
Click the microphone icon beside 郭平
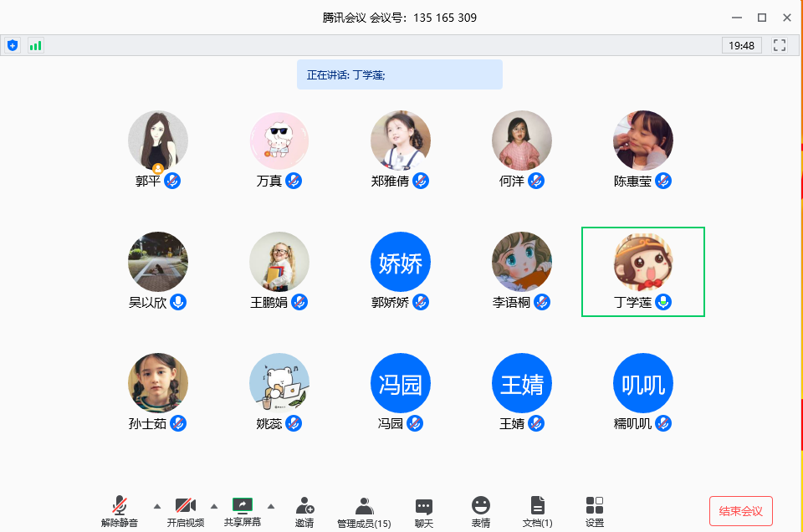pos(172,181)
